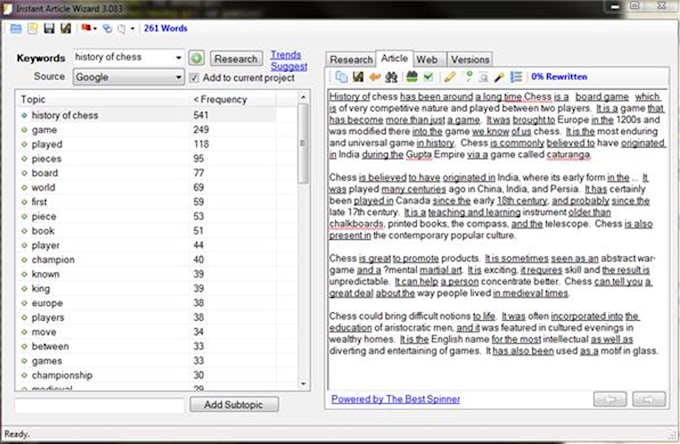Switch to the Research tab

click(x=351, y=59)
